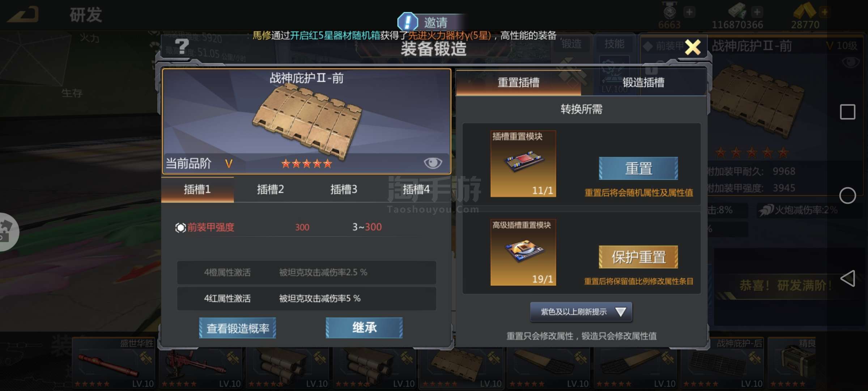Image resolution: width=868 pixels, height=391 pixels.
Task: Open the question mark help icon
Action: point(182,47)
